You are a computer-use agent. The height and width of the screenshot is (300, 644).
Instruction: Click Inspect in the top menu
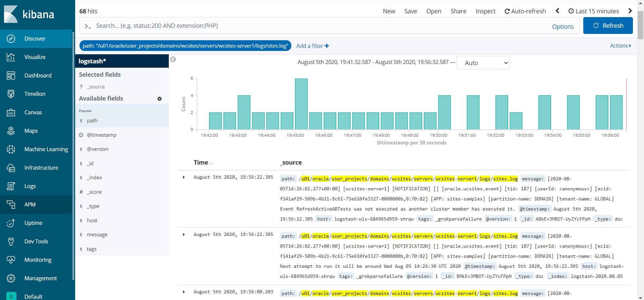tap(485, 11)
